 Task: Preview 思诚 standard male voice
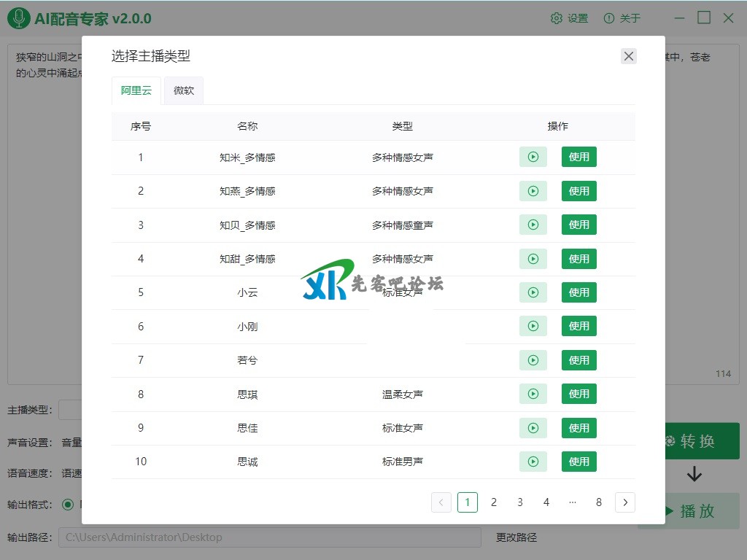533,462
